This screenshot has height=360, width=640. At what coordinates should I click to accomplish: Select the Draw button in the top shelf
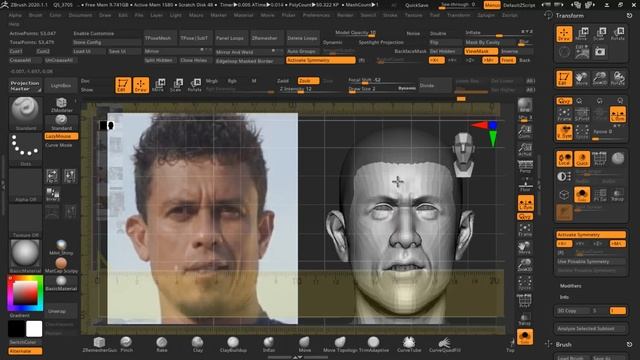click(x=141, y=85)
